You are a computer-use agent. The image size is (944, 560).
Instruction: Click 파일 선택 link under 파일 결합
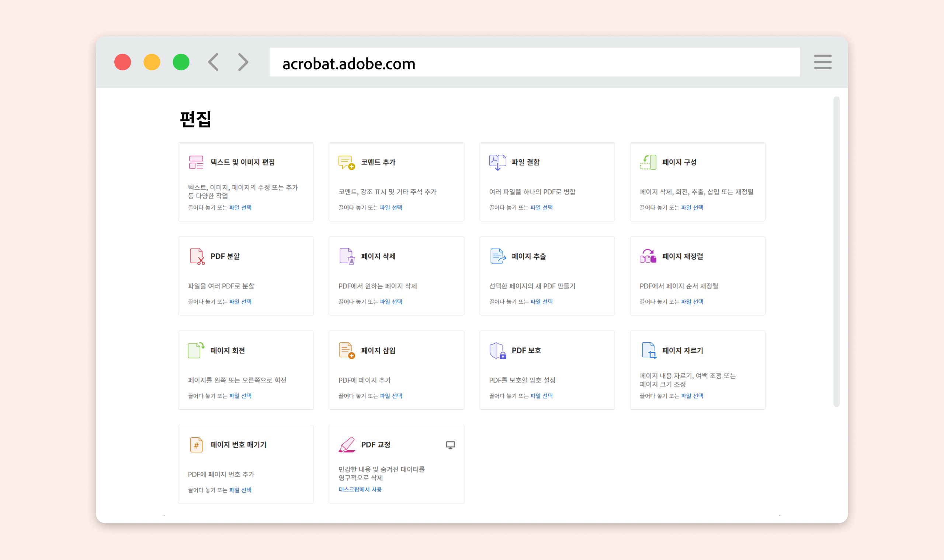pyautogui.click(x=541, y=207)
